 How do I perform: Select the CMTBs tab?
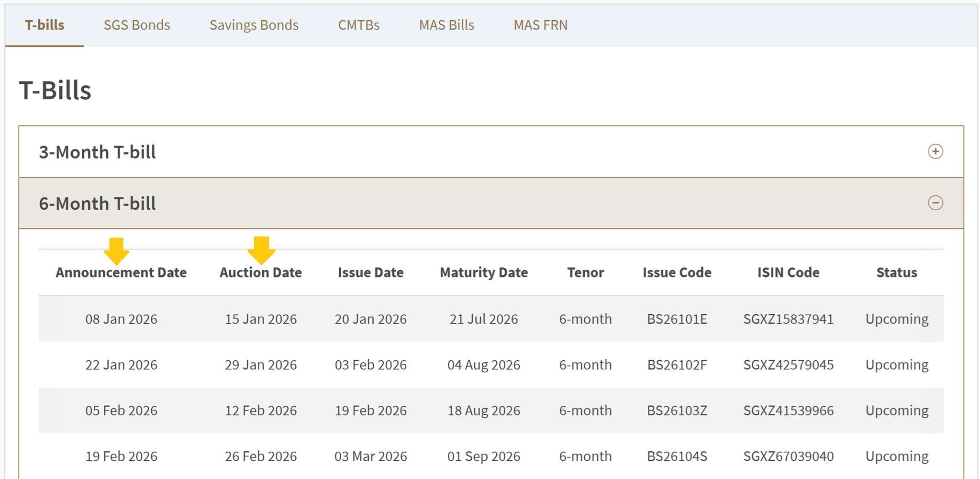pos(358,25)
